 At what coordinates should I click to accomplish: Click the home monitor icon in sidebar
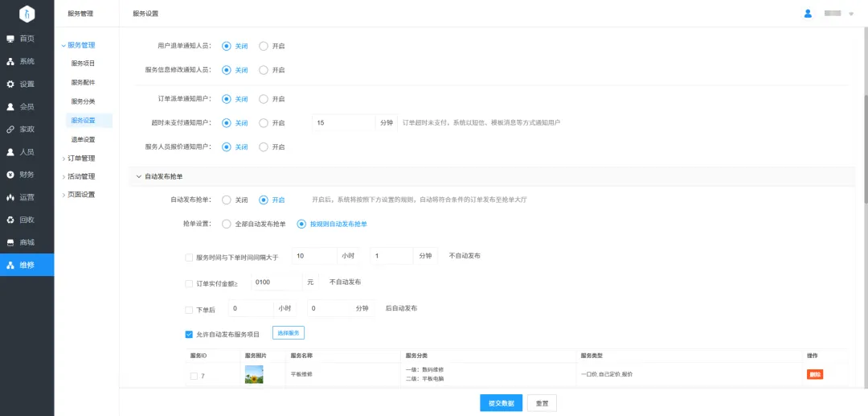[10, 39]
